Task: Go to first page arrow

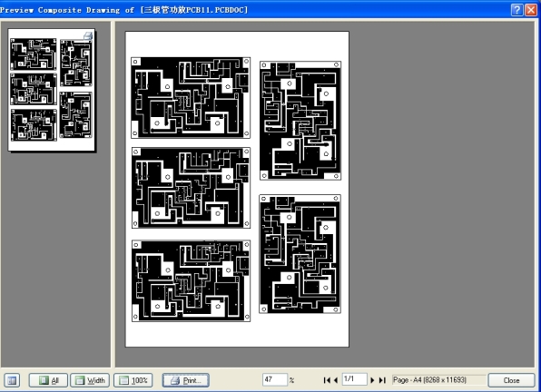Action: [326, 380]
